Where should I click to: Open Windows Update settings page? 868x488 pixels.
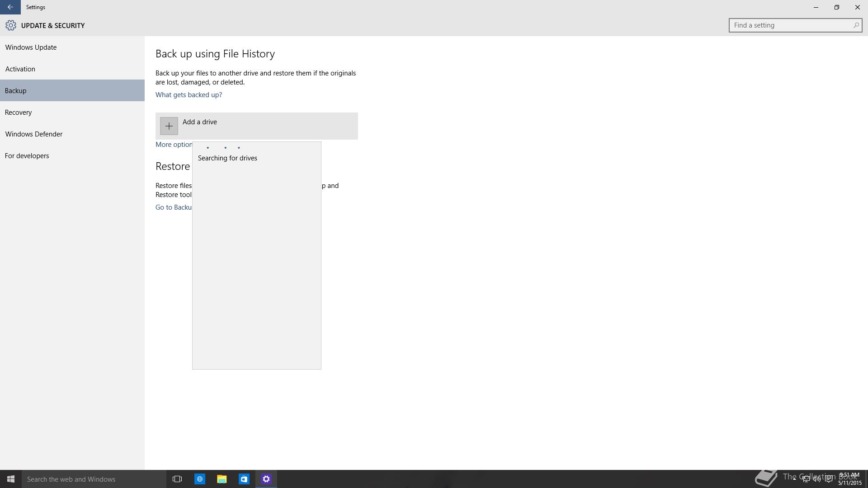click(x=72, y=47)
